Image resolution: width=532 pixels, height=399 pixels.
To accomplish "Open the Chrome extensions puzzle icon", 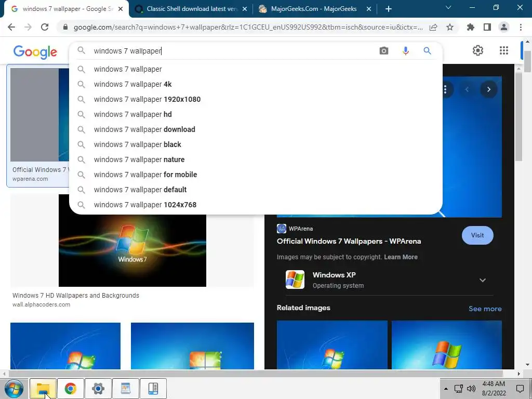I will pos(471,27).
